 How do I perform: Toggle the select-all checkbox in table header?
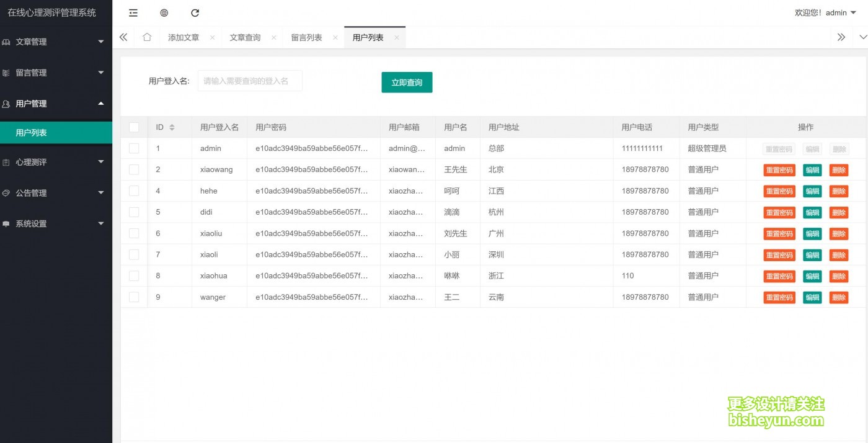coord(134,127)
